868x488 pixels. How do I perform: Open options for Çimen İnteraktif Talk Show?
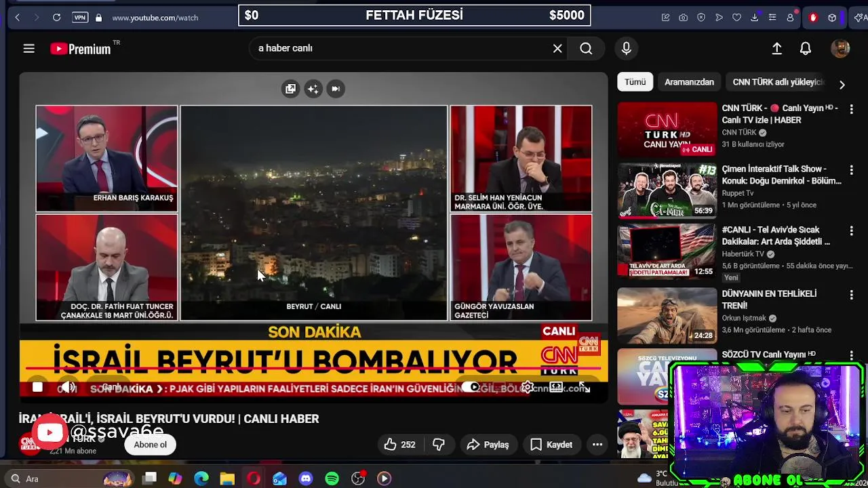click(852, 169)
